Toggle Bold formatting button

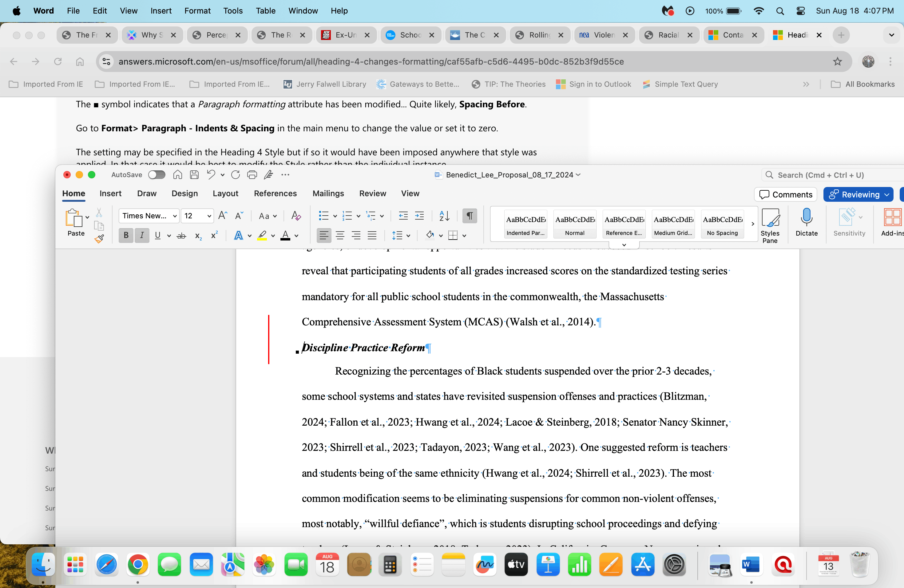pos(126,236)
